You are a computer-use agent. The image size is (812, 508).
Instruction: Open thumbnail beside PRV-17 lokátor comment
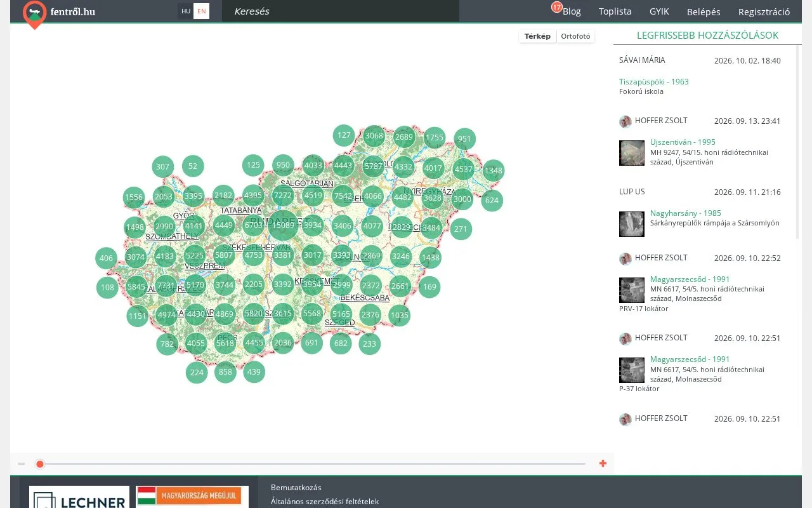click(x=632, y=290)
